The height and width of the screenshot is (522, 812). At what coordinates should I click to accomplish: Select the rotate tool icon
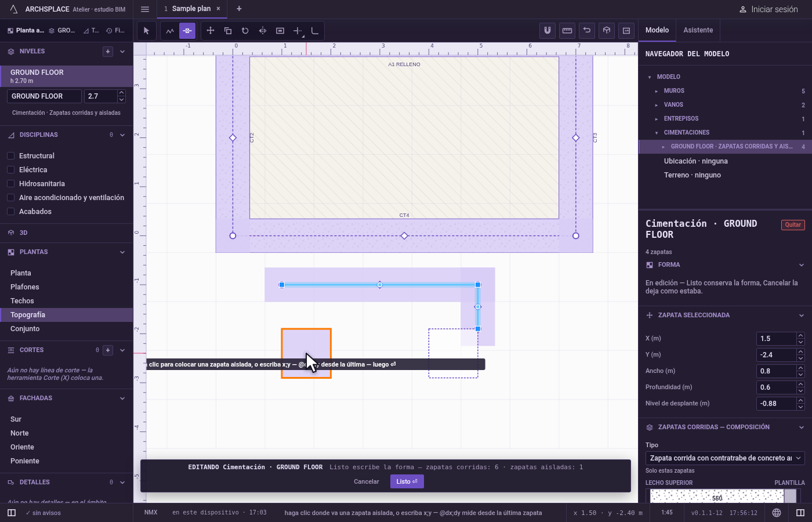[x=245, y=31]
